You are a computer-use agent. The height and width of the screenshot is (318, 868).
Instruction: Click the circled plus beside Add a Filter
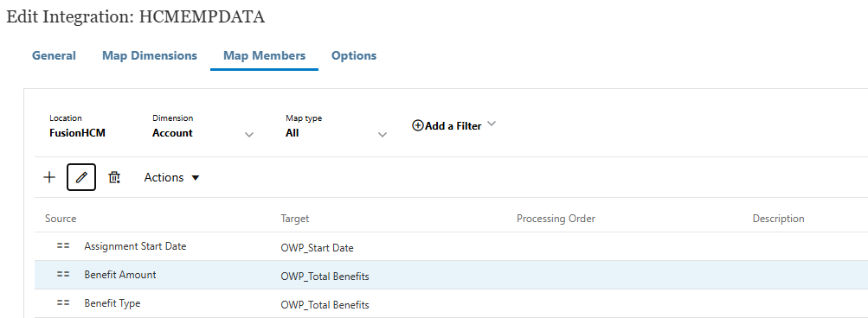(x=418, y=125)
